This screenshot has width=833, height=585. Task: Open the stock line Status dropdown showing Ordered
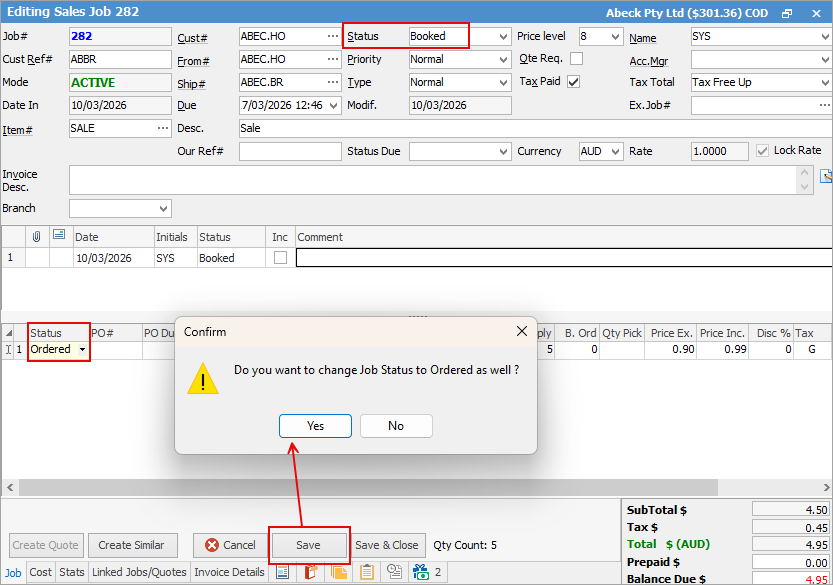click(x=82, y=349)
